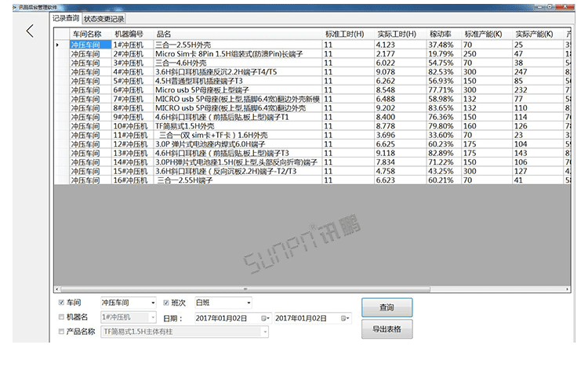Click the 机器编号 column header

(129, 34)
